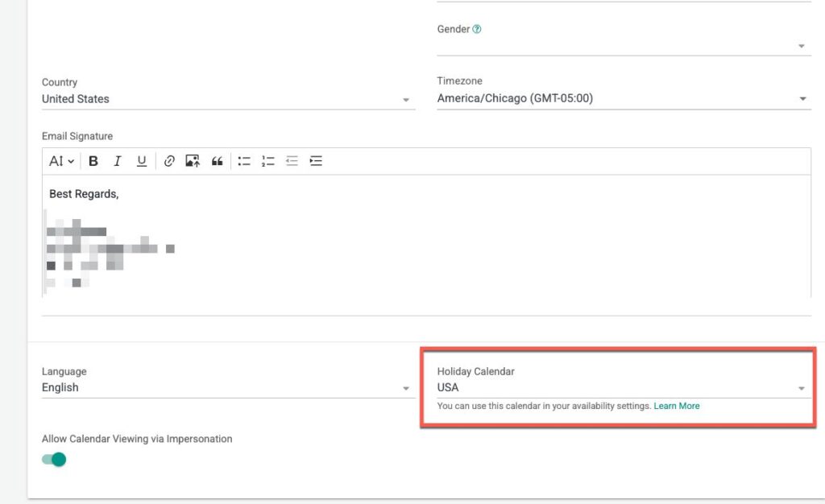Insert an image into the signature

193,161
